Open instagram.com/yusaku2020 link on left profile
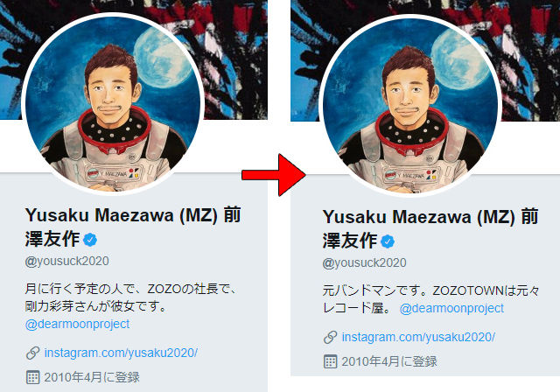The width and height of the screenshot is (560, 392). 121,353
